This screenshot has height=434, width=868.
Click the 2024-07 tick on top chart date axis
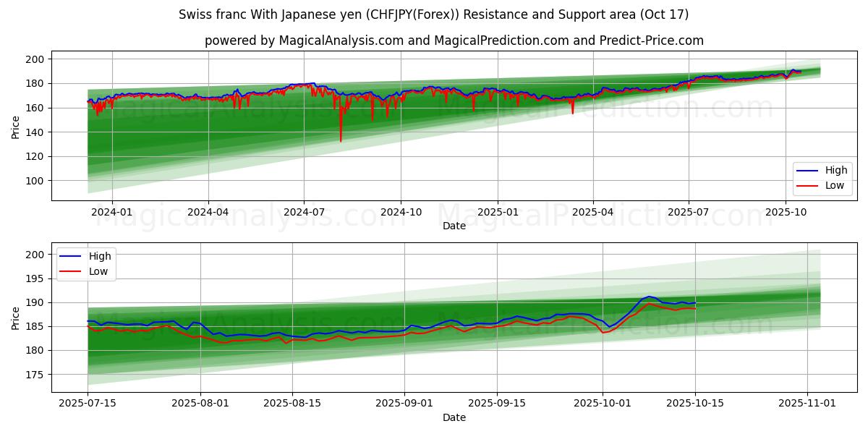point(303,212)
